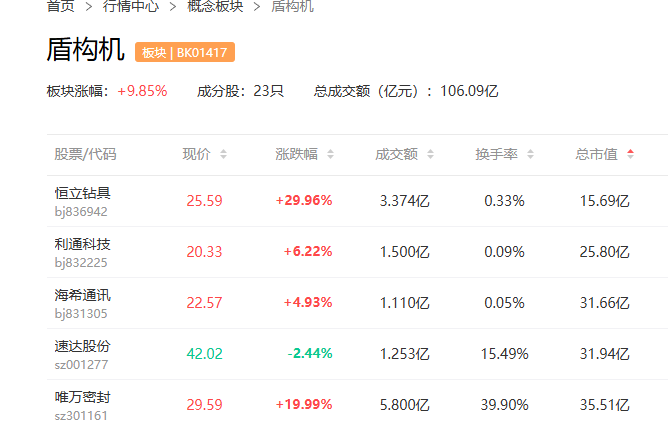Click market cap 31.66亿

coord(605,303)
